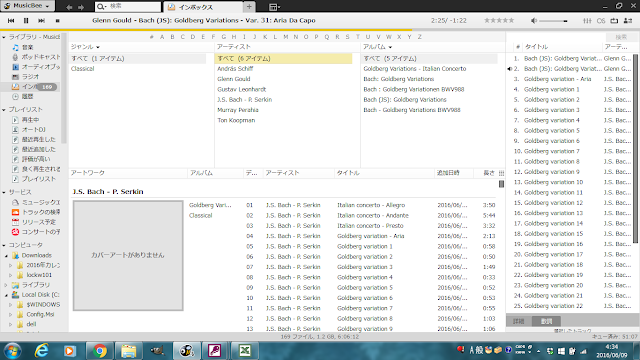640x360 pixels.
Task: Open the search options magnifier dropdown
Action: [x=101, y=7]
